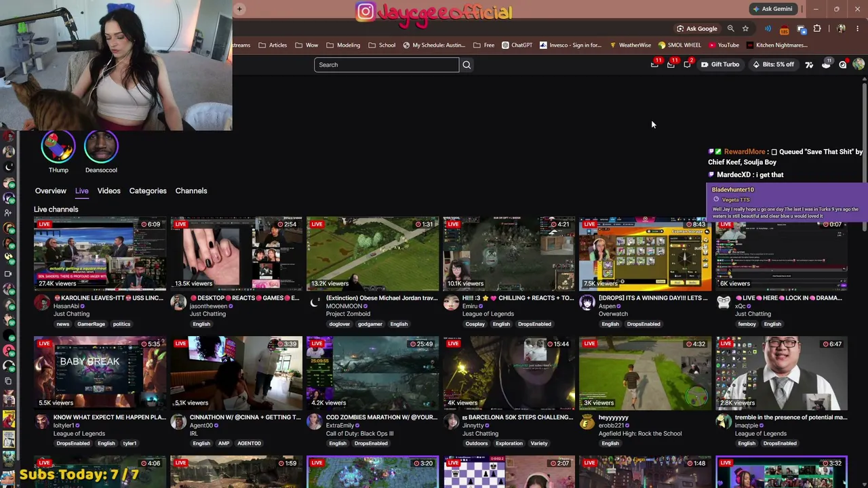
Task: Open the Emiru channel avatar
Action: click(x=451, y=302)
